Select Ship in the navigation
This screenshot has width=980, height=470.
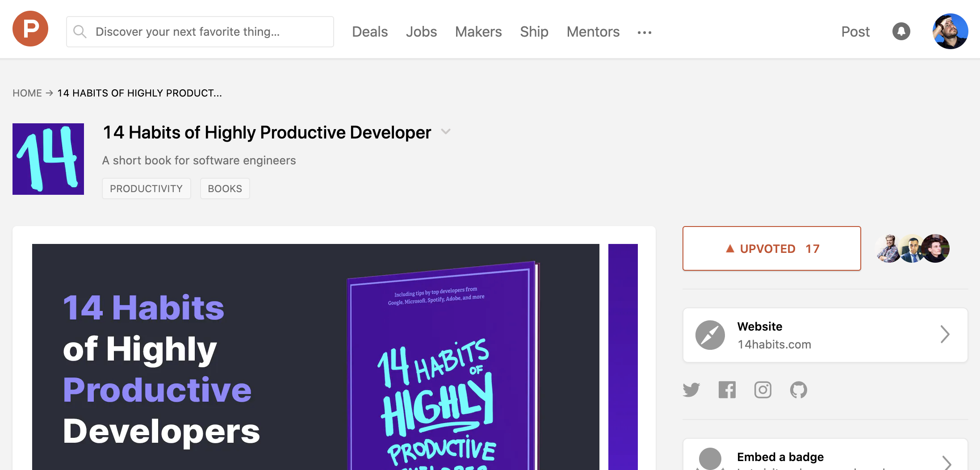tap(534, 32)
